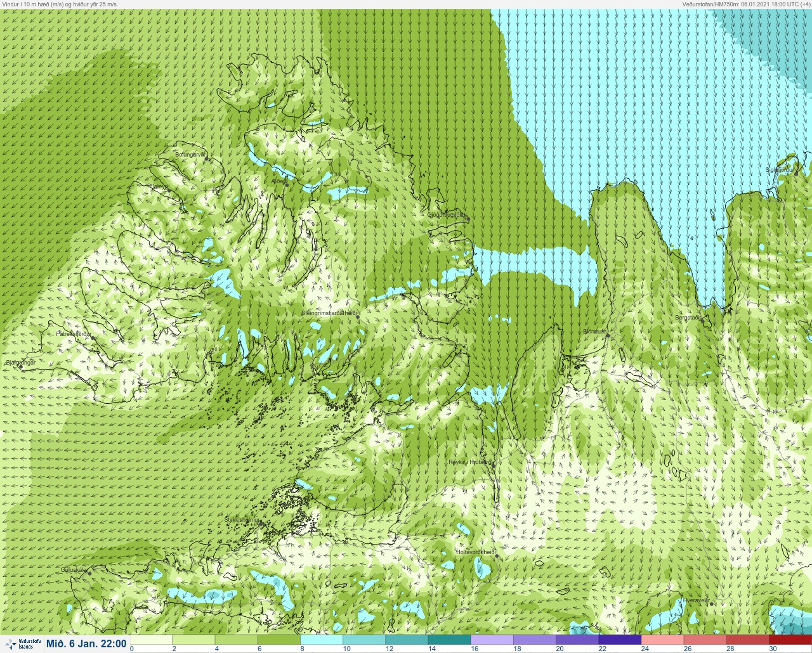Screen dimensions: 812x653
Task: Select the 8–10 m/s cyan legend swatch
Action: pos(321,640)
